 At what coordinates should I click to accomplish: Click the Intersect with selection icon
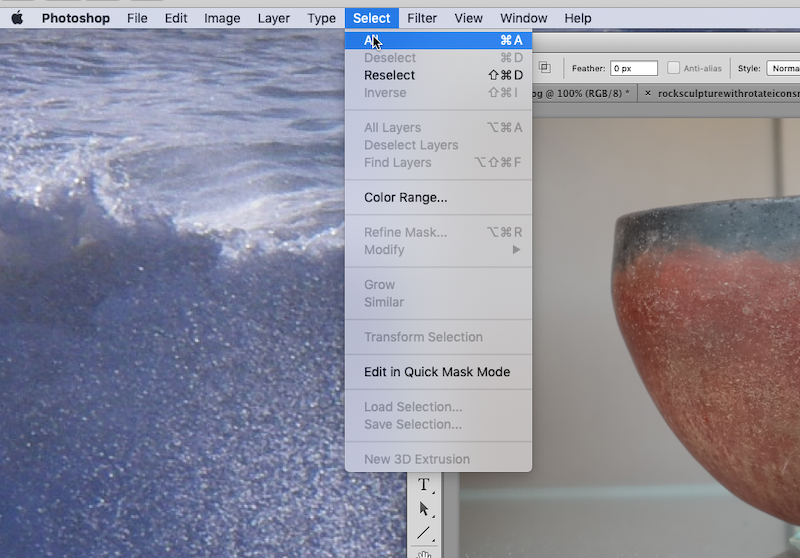(x=545, y=68)
